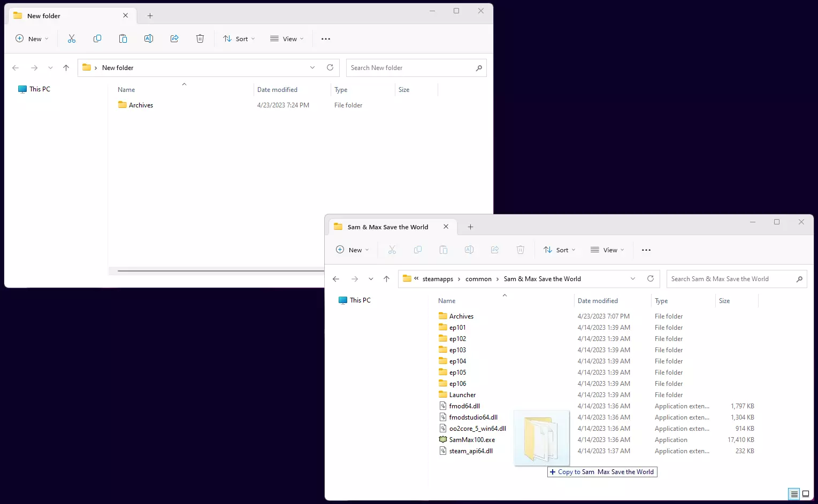The image size is (818, 504).
Task: Open Sort dropdown in New folder window
Action: 239,38
